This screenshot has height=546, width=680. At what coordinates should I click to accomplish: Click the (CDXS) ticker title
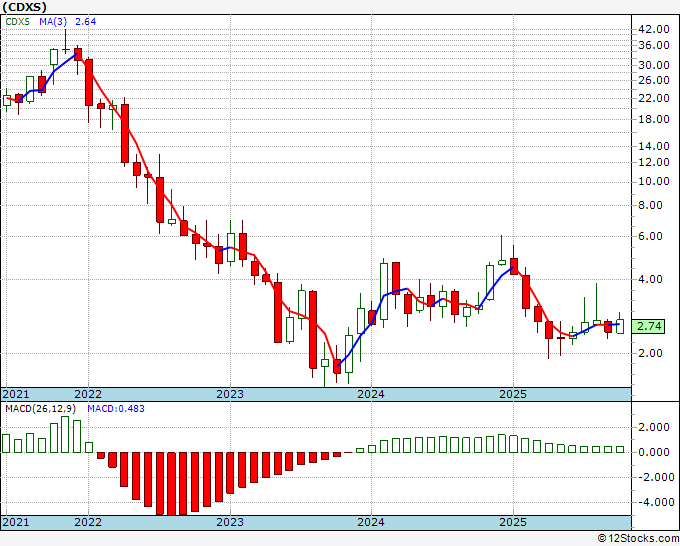pos(25,6)
